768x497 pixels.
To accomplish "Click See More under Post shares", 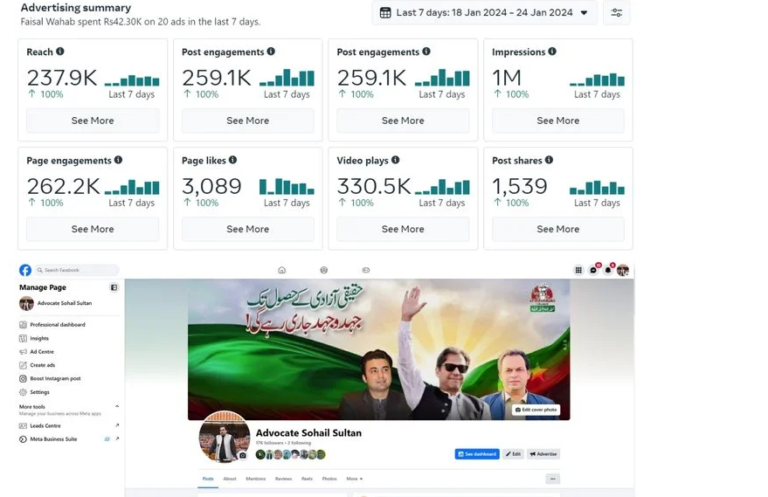I will [558, 229].
